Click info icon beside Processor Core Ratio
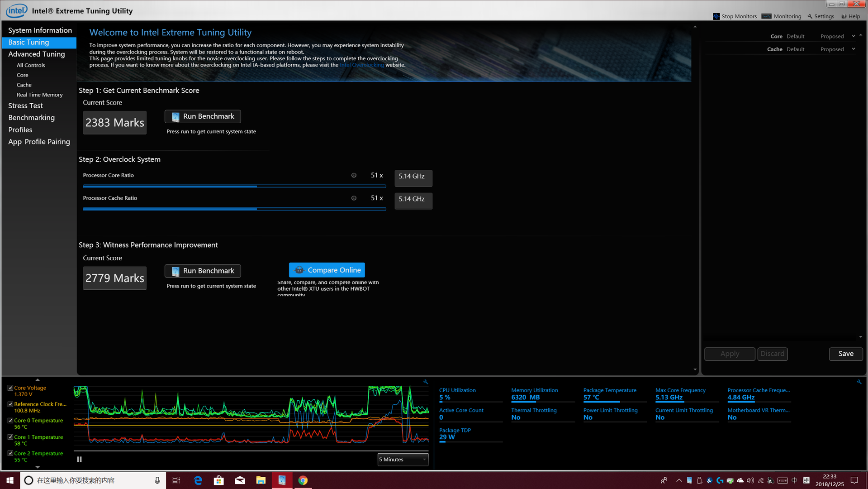The height and width of the screenshot is (489, 868). (x=354, y=175)
